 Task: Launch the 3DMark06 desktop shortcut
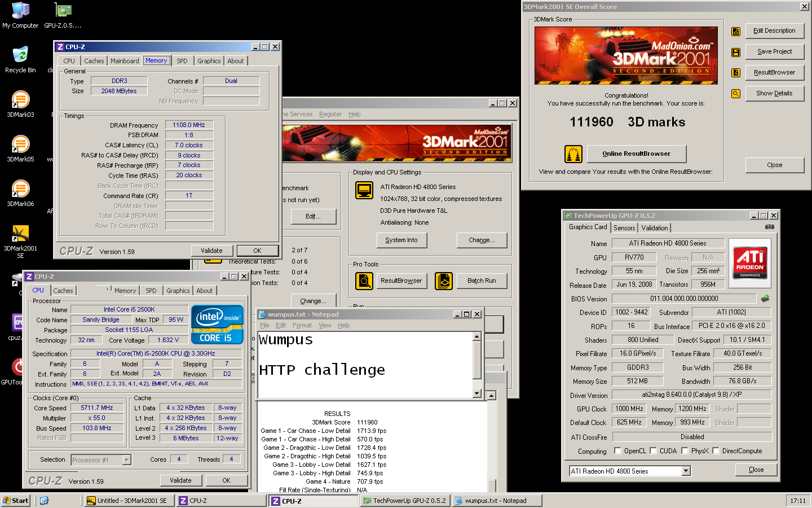tap(20, 194)
